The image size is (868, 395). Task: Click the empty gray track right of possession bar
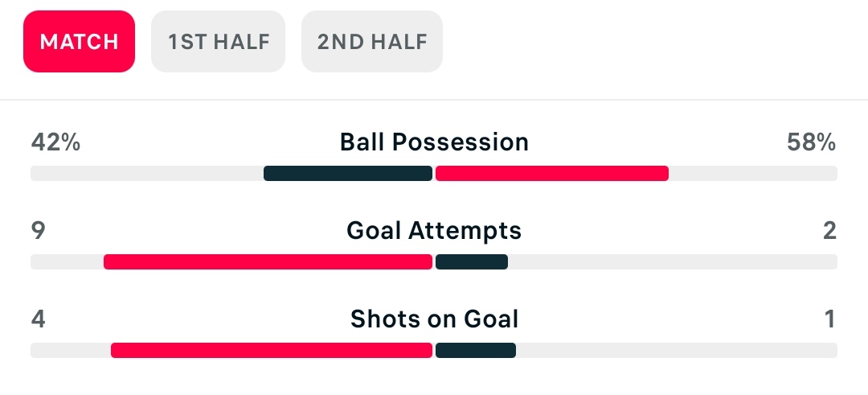pos(753,174)
